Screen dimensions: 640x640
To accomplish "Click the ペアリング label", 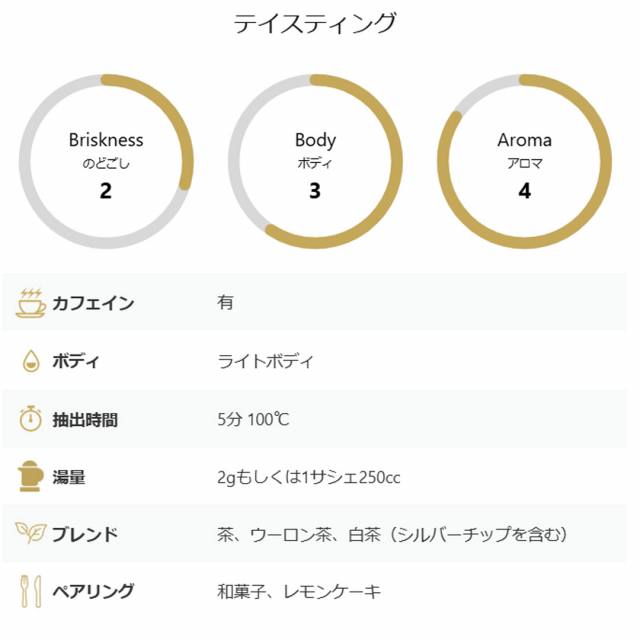I will pyautogui.click(x=93, y=591).
